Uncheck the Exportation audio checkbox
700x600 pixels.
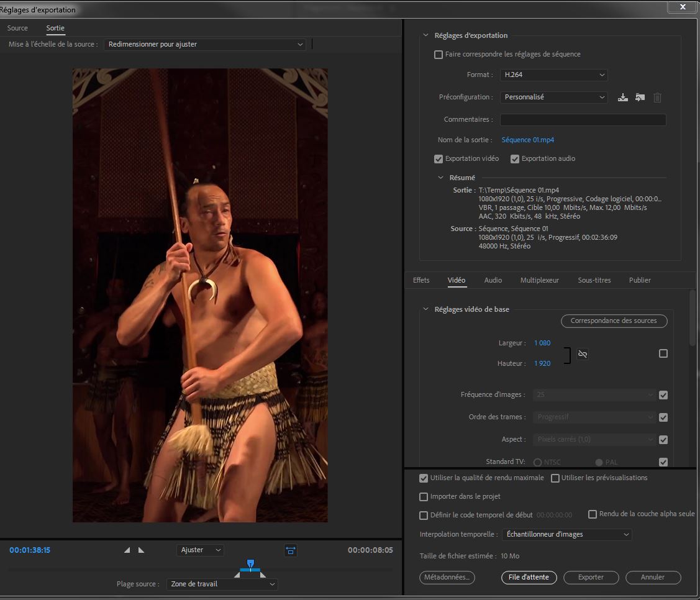pos(515,159)
